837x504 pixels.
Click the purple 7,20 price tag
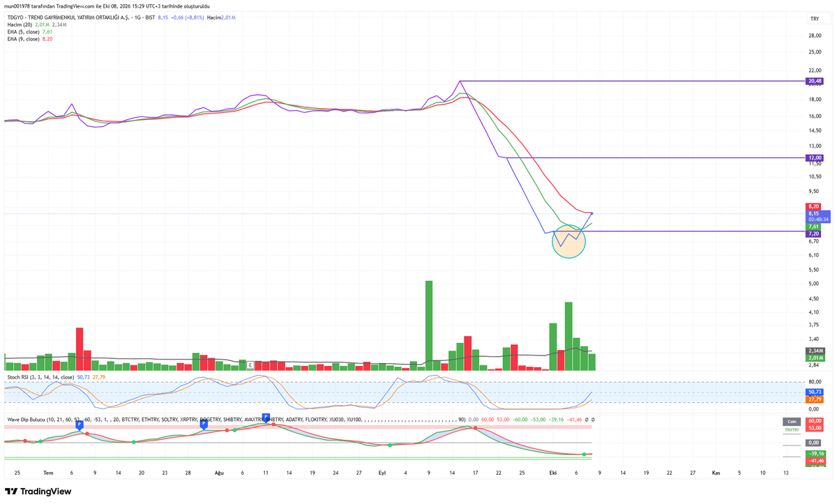coord(814,234)
